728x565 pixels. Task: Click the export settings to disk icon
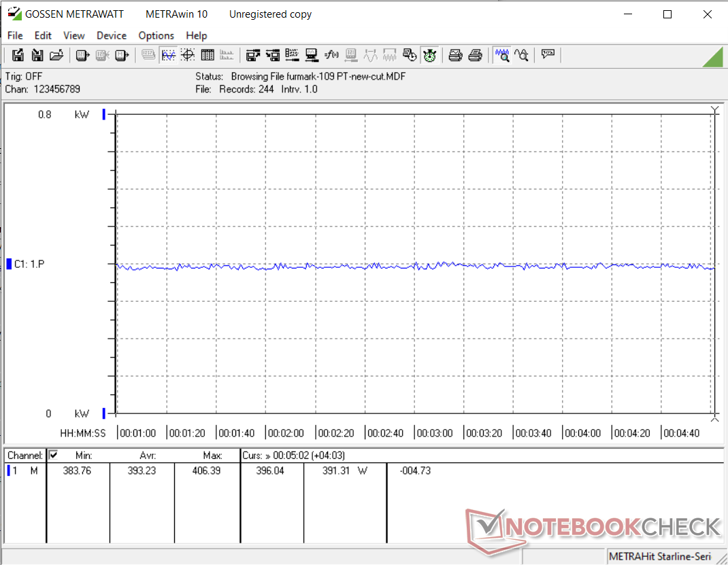coord(253,55)
